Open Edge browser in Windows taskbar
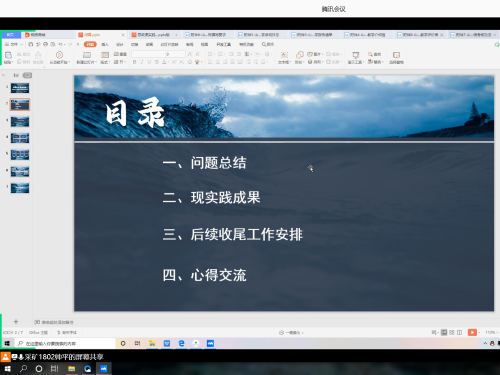 181,343
